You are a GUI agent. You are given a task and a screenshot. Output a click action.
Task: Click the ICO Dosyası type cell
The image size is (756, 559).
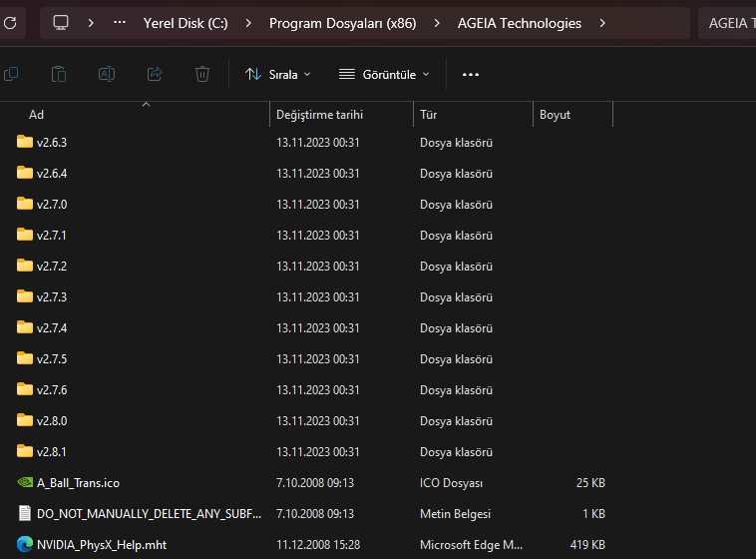(451, 483)
